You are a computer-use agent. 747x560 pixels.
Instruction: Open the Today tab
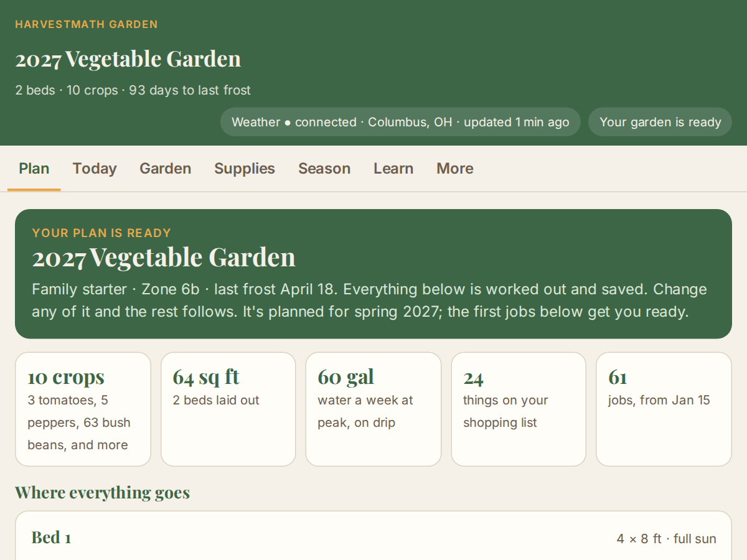pos(95,169)
